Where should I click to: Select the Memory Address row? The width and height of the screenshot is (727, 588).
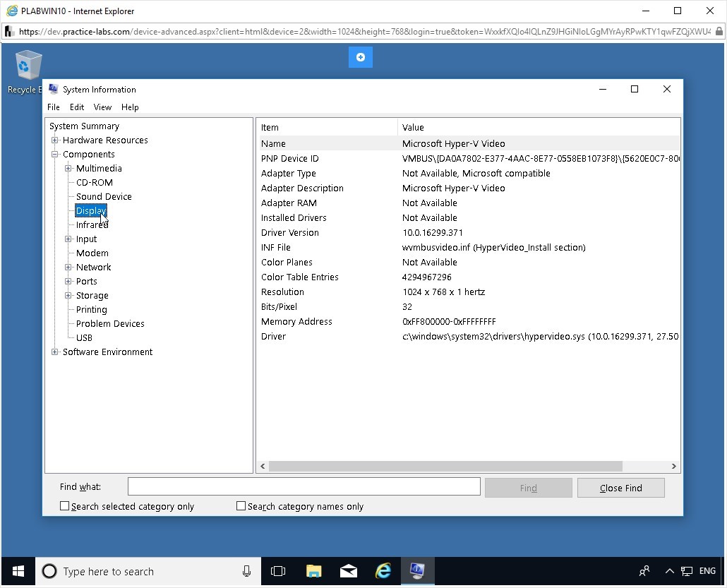click(468, 321)
